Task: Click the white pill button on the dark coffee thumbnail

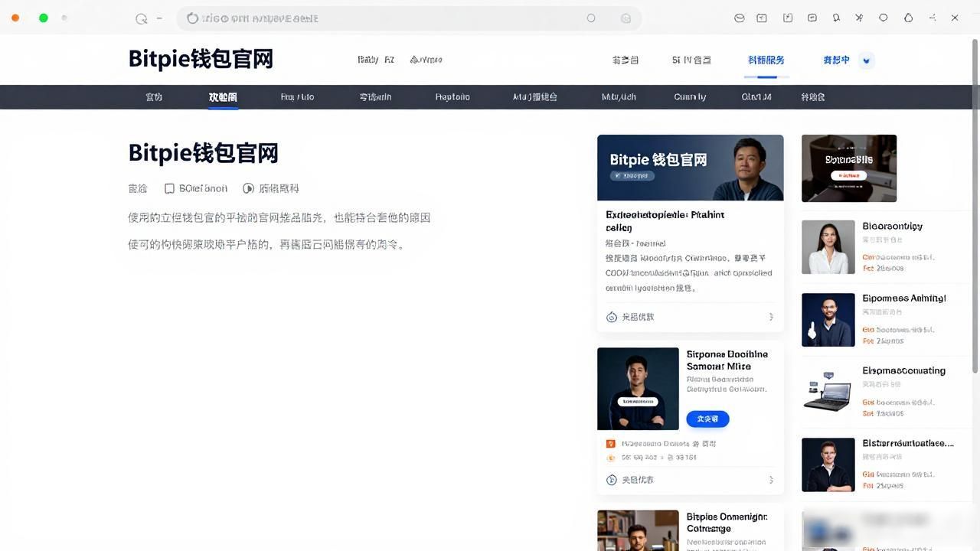Action: click(848, 175)
